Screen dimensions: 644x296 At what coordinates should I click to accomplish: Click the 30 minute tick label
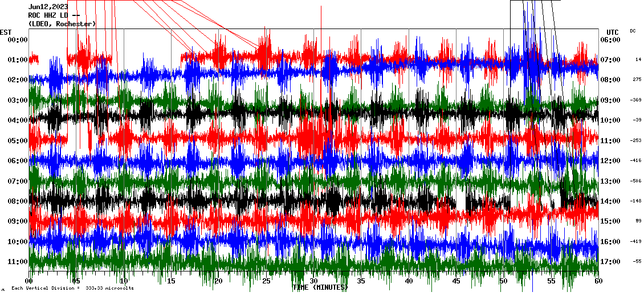tap(314, 281)
